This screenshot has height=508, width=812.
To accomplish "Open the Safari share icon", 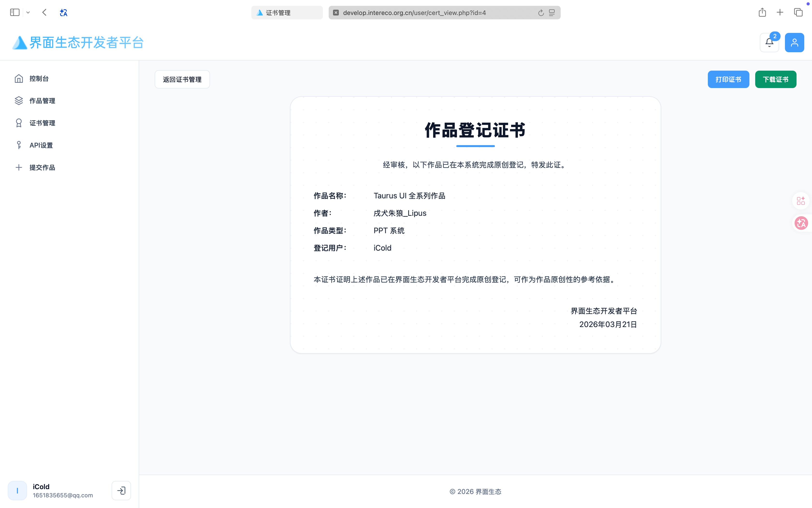I will pos(762,12).
